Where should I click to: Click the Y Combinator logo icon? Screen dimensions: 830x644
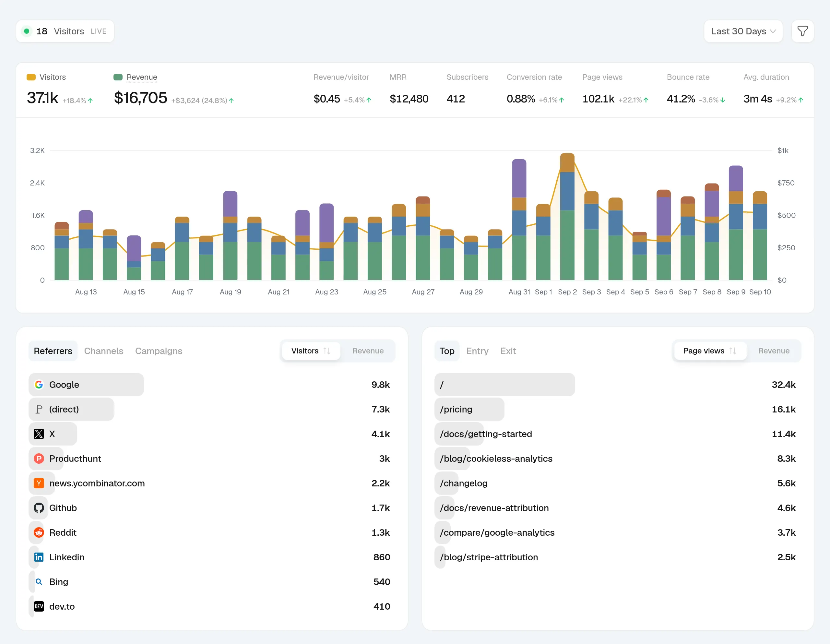(x=39, y=483)
